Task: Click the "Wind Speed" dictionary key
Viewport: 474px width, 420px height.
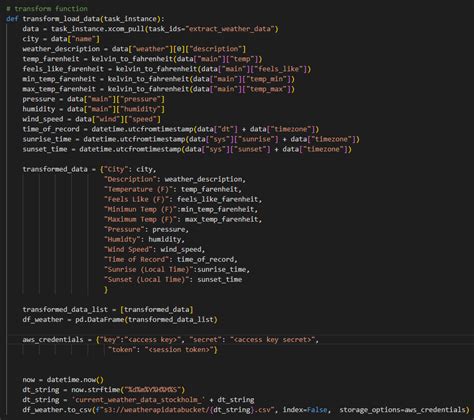Action: pyautogui.click(x=128, y=249)
